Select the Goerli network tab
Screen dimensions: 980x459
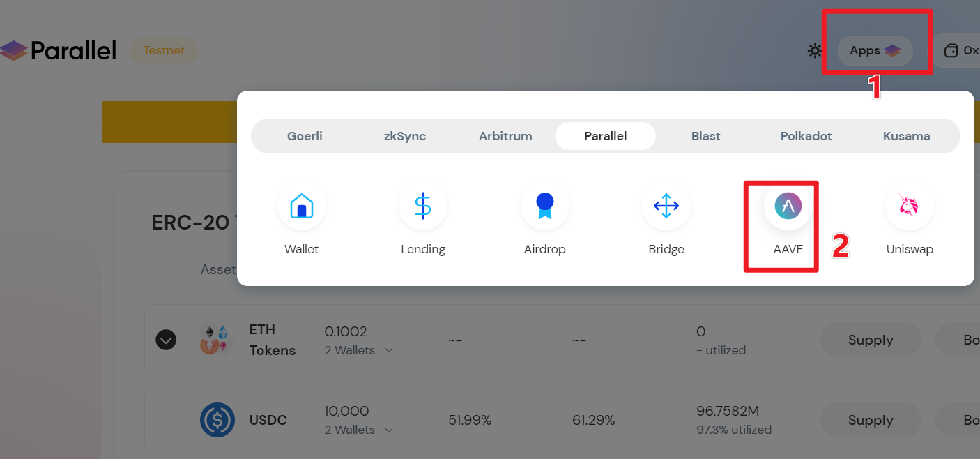(x=305, y=136)
